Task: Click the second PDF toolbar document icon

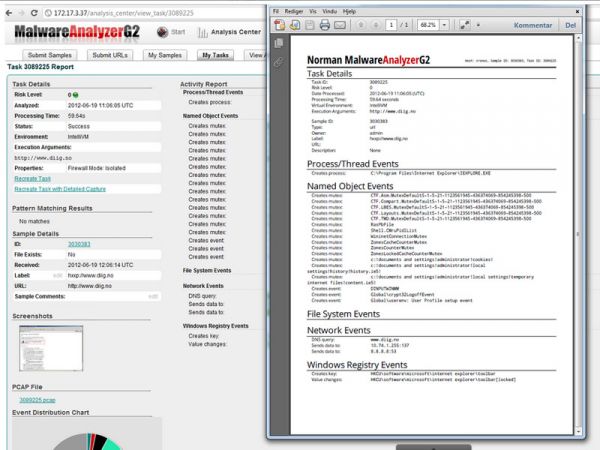Action: click(295, 25)
